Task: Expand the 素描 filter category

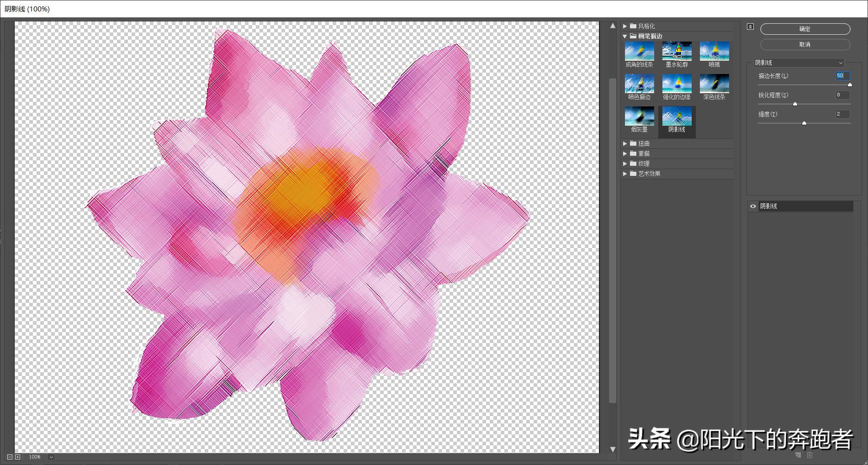Action: click(x=625, y=153)
